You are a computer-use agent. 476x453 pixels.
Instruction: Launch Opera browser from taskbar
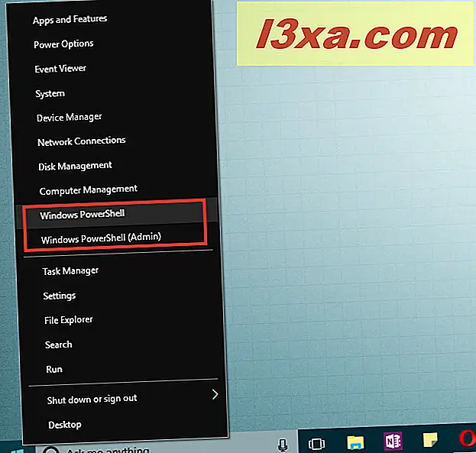468,438
